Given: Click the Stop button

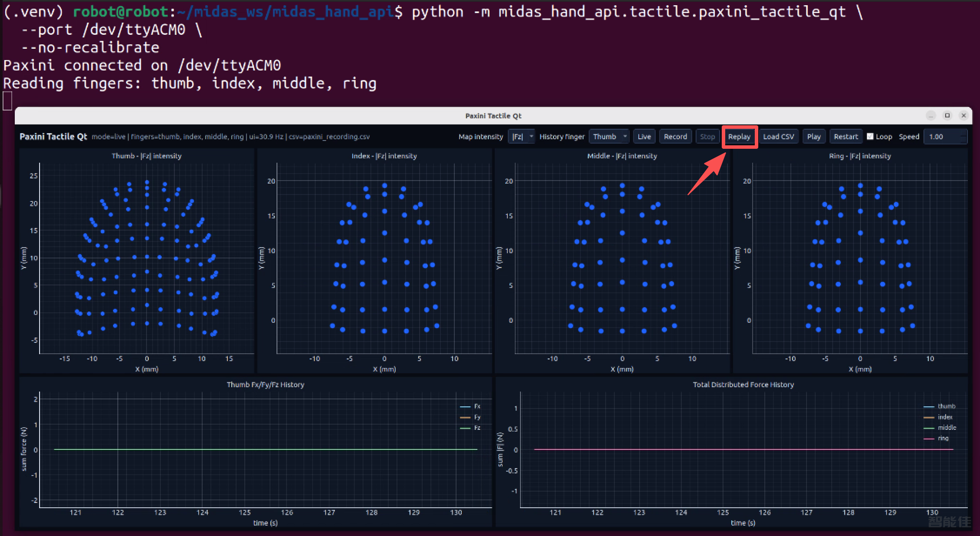Looking at the screenshot, I should tap(707, 137).
